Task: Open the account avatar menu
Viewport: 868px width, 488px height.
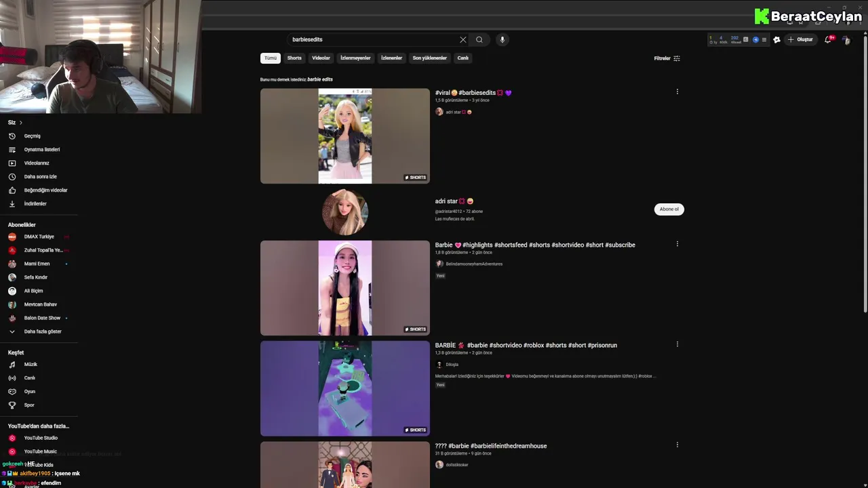Action: tap(846, 40)
